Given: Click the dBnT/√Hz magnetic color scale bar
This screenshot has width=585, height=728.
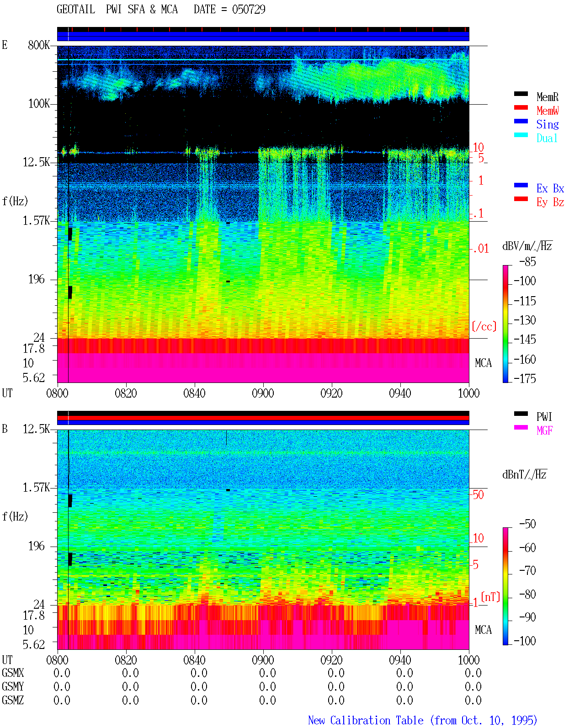Looking at the screenshot, I should pos(505,586).
